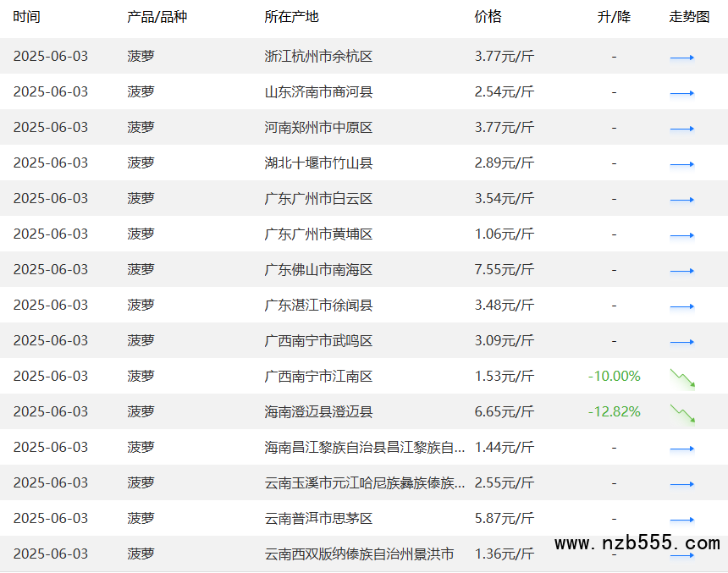The image size is (728, 573).
Task: Click the 云南西双版纳傣族自治州景洪市 origin text
Action: 359,554
